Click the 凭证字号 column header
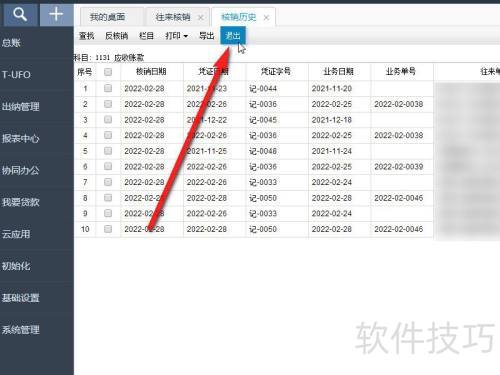The width and height of the screenshot is (500, 375). point(276,72)
